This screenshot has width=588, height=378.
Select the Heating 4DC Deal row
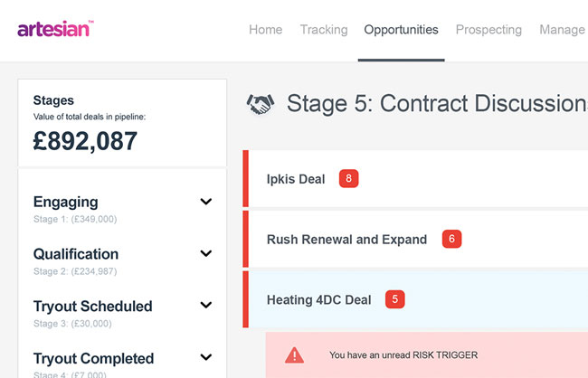(318, 300)
